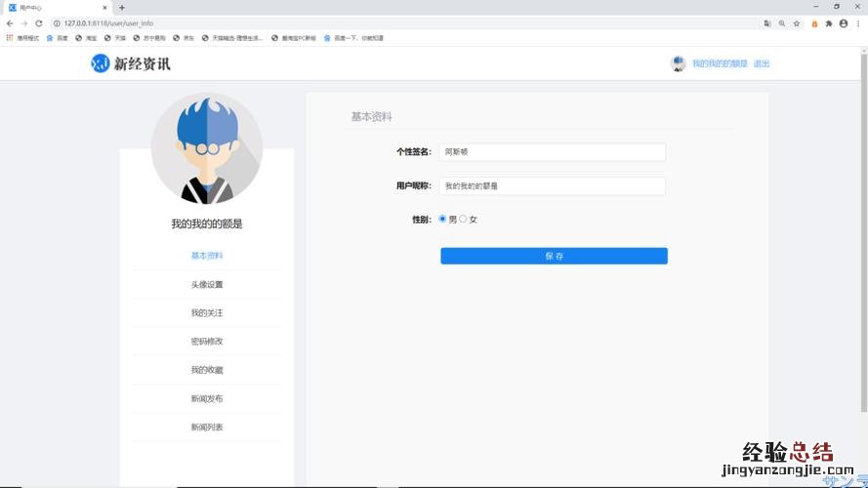Click the 新经资讯 site logo
868x488 pixels.
point(131,63)
